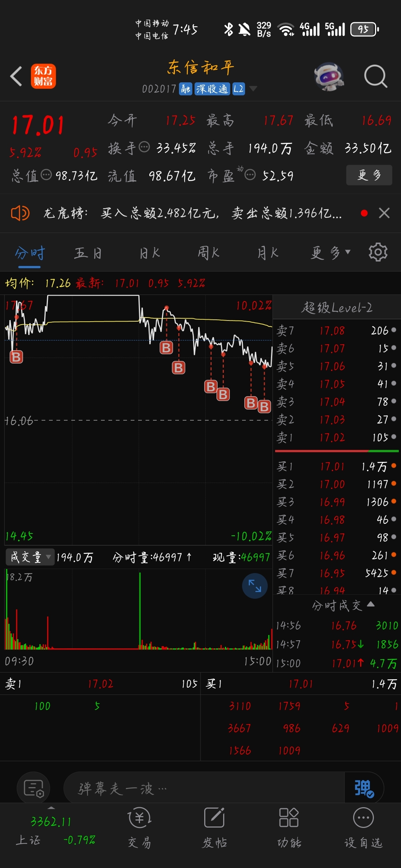Expand chart to fullscreen arrows icon
The height and width of the screenshot is (868, 401).
pos(255,586)
